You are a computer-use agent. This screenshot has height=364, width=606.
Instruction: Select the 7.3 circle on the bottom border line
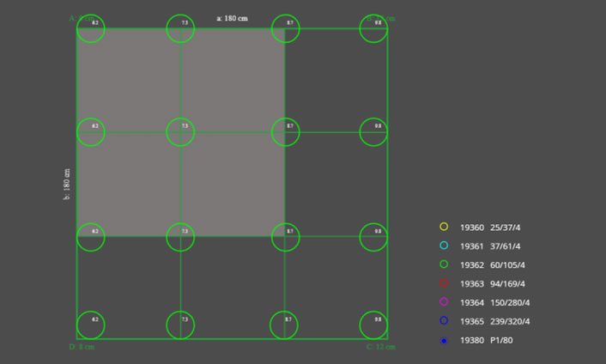tap(180, 325)
